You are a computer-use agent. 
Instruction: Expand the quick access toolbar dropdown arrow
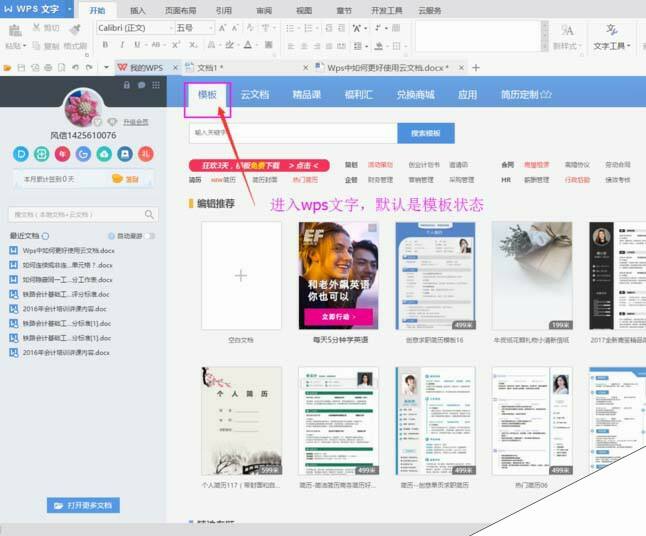coord(106,68)
